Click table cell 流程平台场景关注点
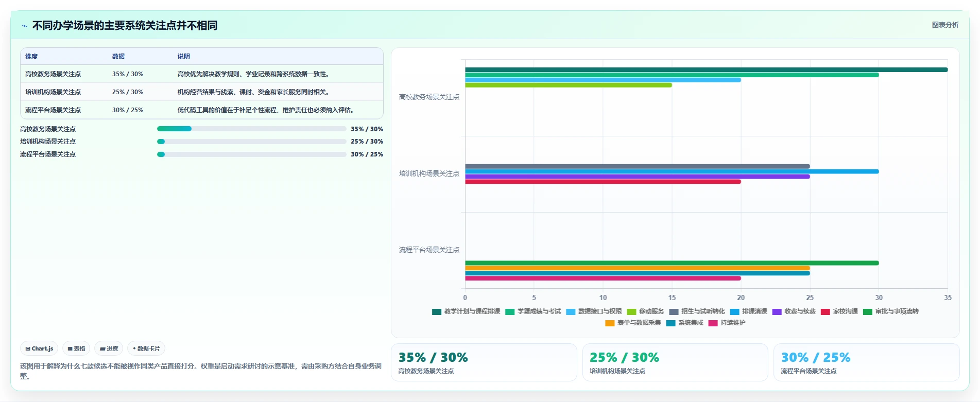This screenshot has width=980, height=402. tap(53, 110)
